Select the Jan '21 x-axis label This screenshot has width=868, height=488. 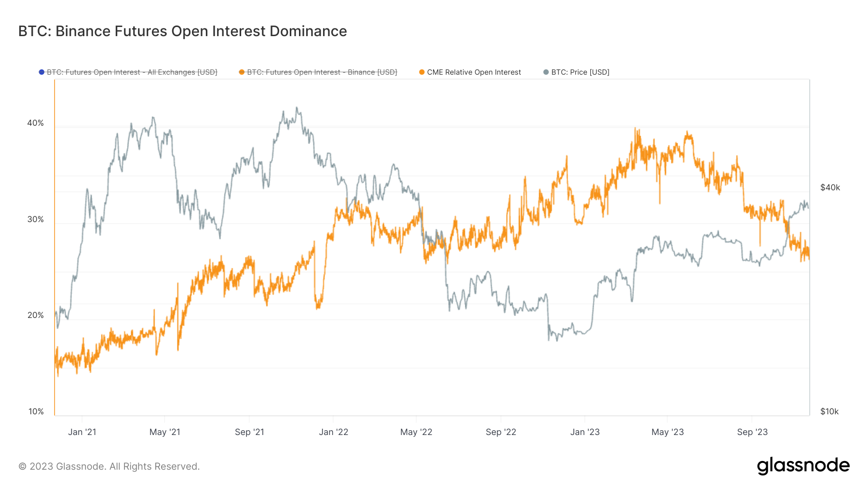pyautogui.click(x=82, y=432)
